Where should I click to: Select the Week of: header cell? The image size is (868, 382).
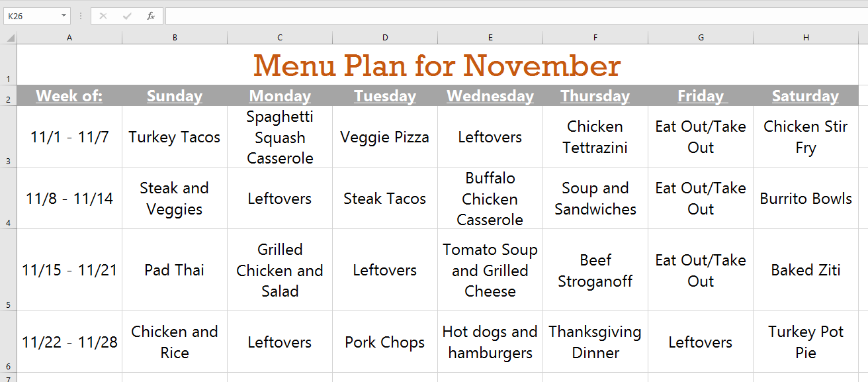click(x=69, y=95)
